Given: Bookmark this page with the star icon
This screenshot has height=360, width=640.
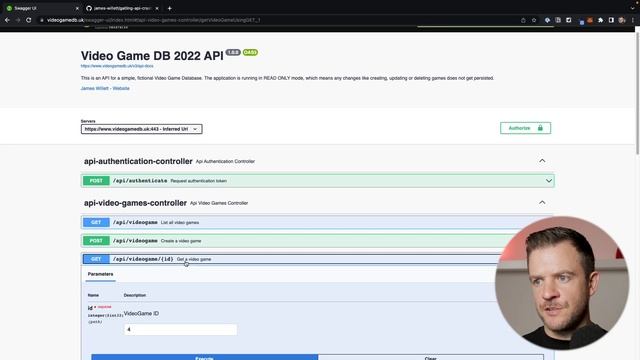Looking at the screenshot, I should 534,20.
